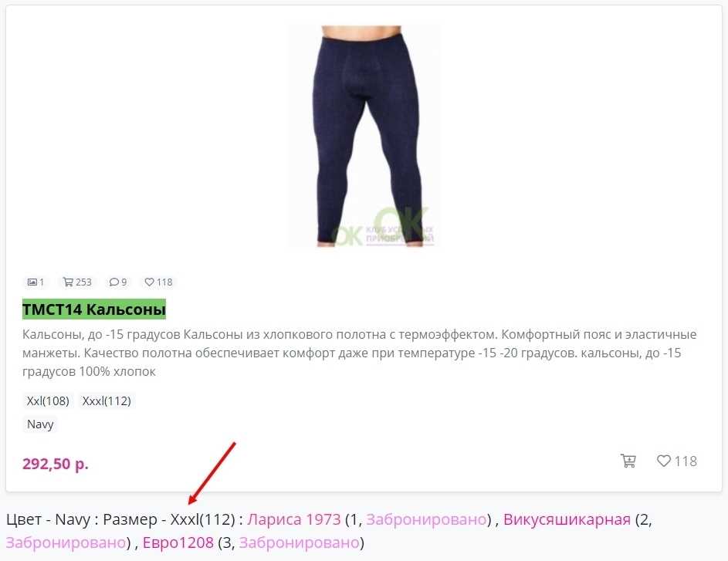The height and width of the screenshot is (561, 728).
Task: Select size Xxl(108) tag
Action: click(x=48, y=401)
